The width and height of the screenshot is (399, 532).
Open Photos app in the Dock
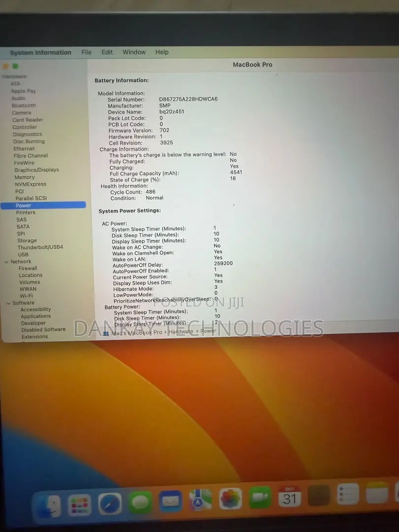[x=231, y=499]
